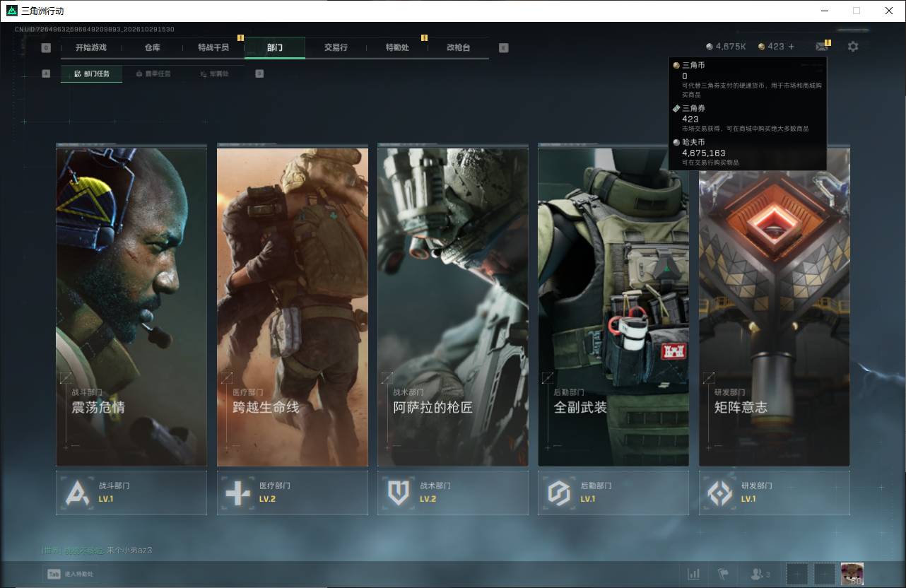The height and width of the screenshot is (588, 906).
Task: Click the 战术部门 shield icon
Action: pyautogui.click(x=399, y=493)
